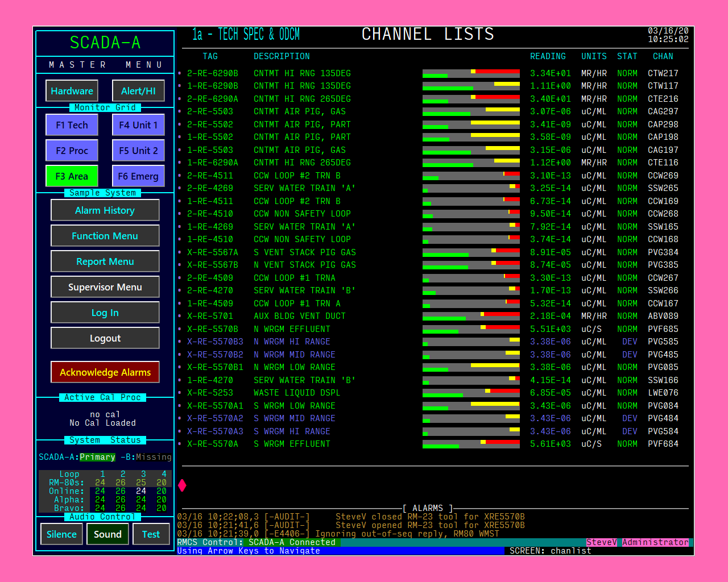Viewport: 728px width, 582px height.
Task: Open the Function Menu
Action: [x=105, y=236]
